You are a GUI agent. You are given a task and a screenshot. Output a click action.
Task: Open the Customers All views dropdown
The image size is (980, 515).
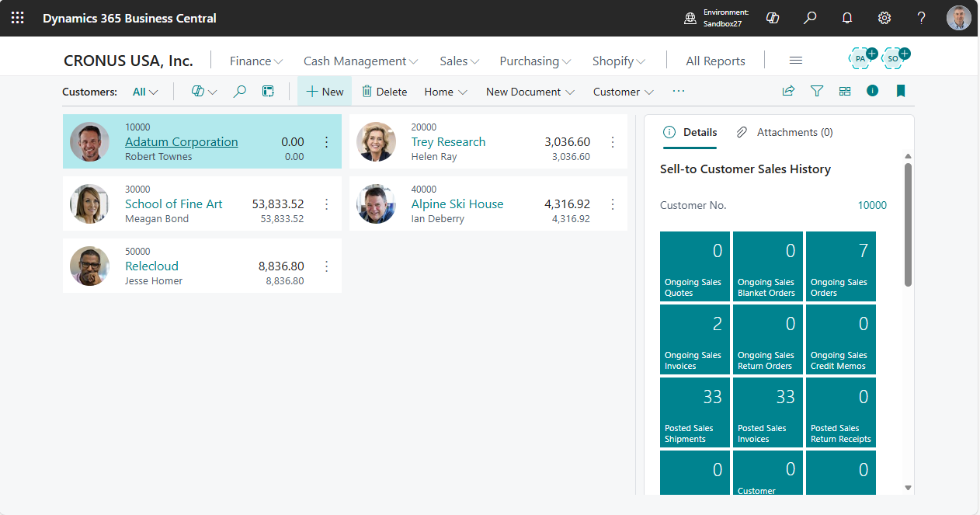(145, 92)
